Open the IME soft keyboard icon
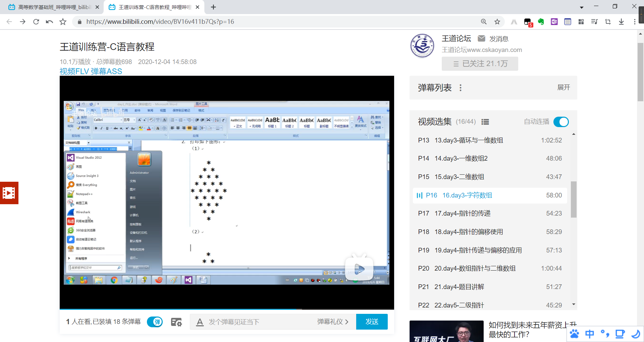Image resolution: width=644 pixels, height=342 pixels. tap(620, 334)
